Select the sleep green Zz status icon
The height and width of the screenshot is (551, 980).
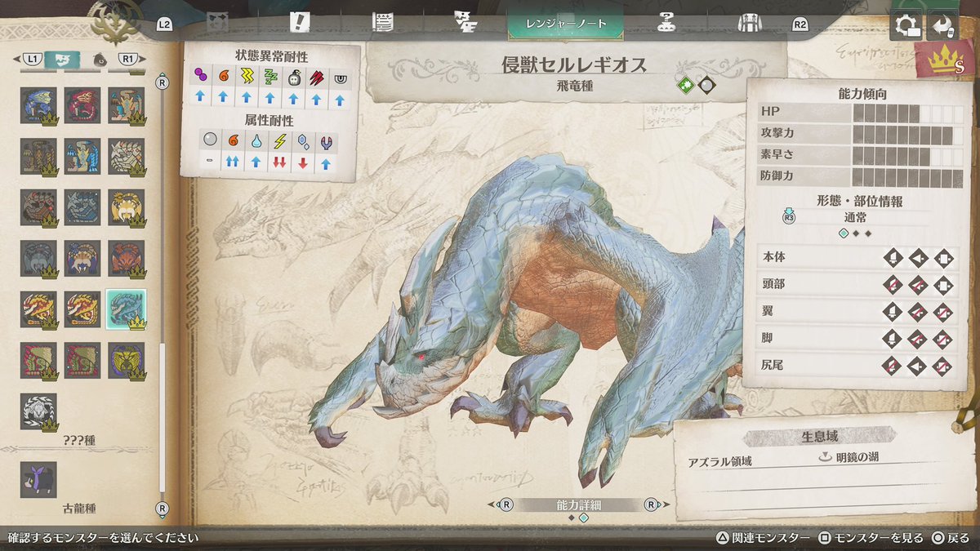pos(269,77)
